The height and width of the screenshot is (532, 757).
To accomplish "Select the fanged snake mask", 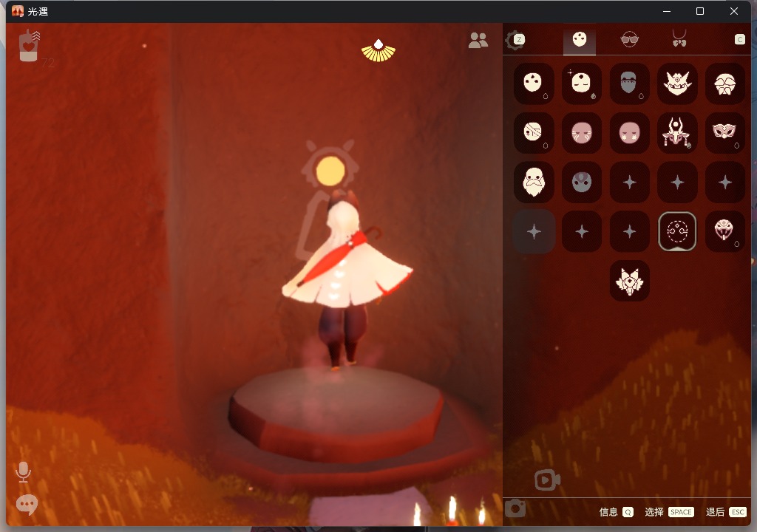I will tap(724, 232).
